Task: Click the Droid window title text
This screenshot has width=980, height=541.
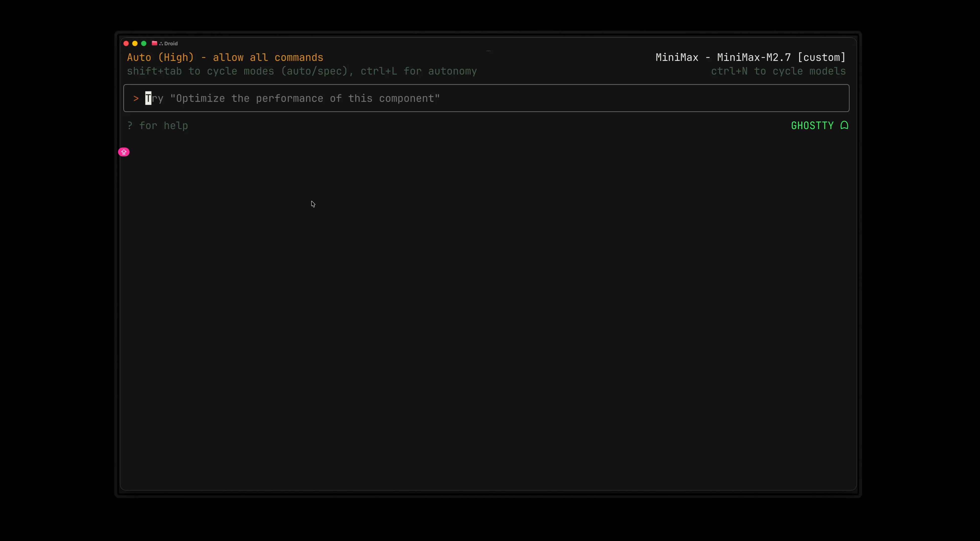Action: click(x=171, y=44)
